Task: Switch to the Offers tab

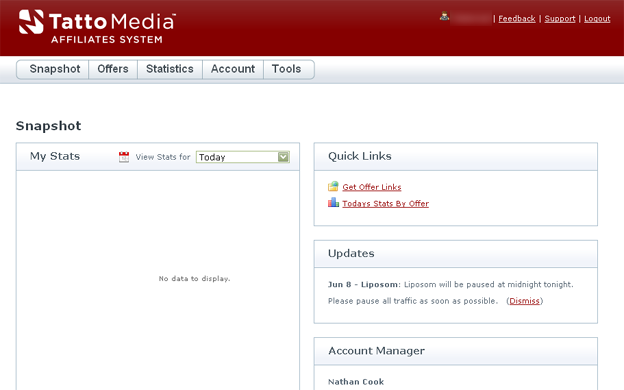Action: (x=113, y=69)
